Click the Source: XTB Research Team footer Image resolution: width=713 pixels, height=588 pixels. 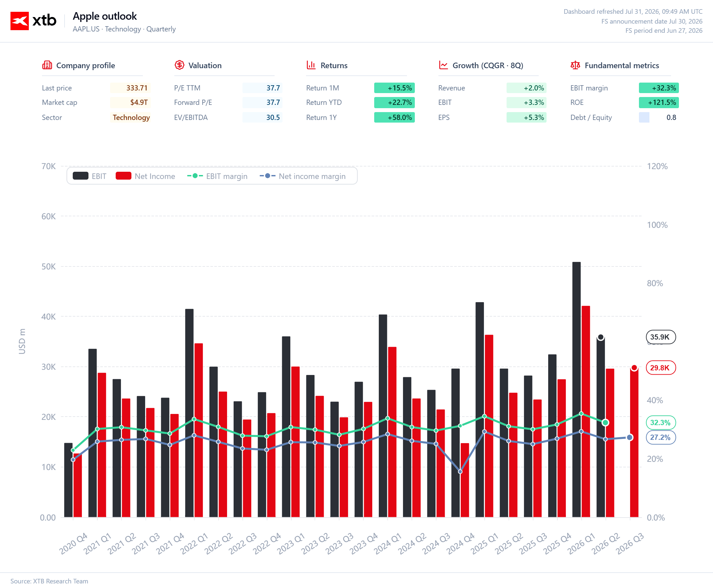(x=49, y=581)
